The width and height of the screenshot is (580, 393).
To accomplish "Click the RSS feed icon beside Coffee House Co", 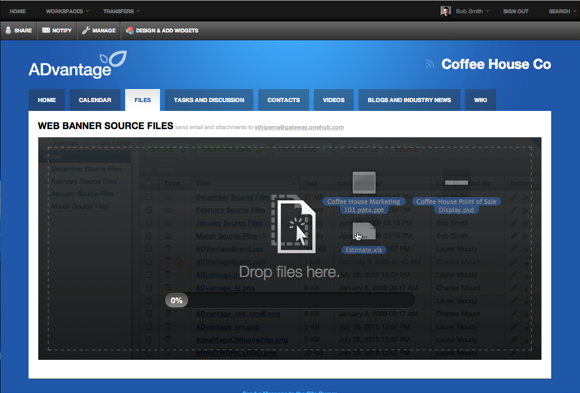I will pyautogui.click(x=429, y=64).
